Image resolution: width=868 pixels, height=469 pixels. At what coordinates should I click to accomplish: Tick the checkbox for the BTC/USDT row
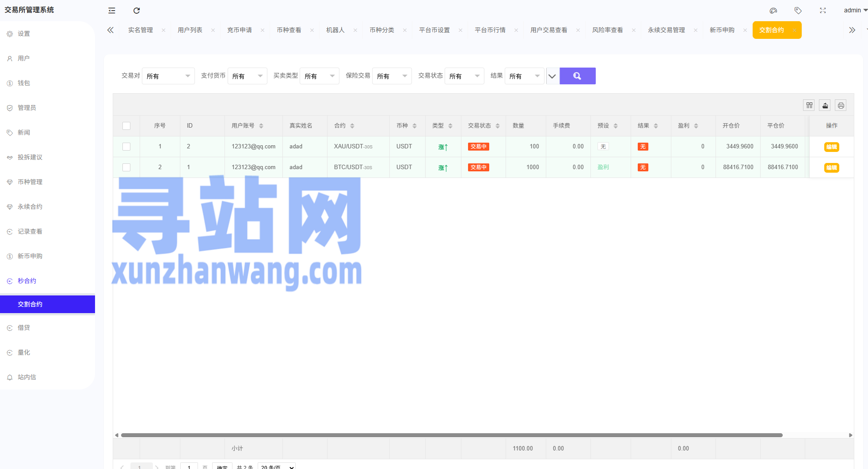126,167
